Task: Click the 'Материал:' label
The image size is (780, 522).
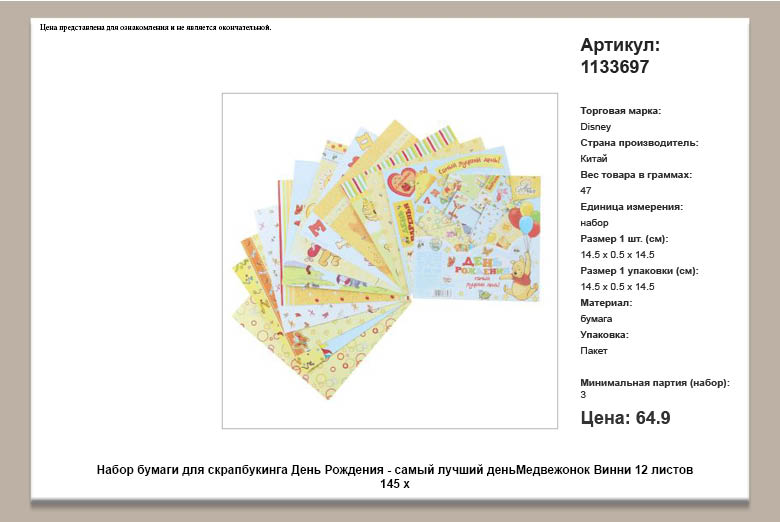Action: (x=606, y=303)
